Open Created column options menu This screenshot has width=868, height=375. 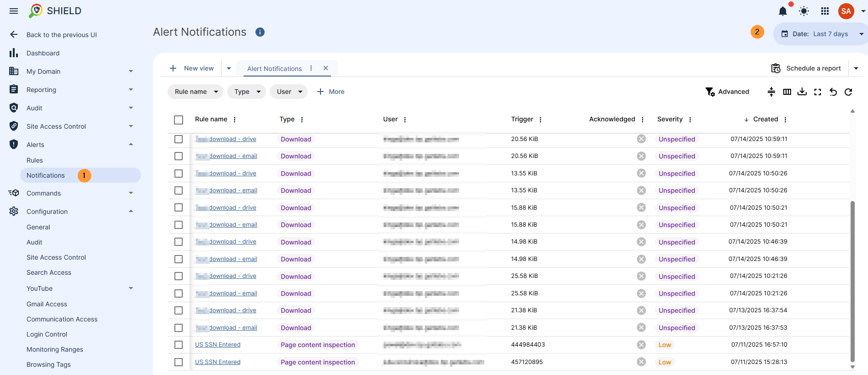(x=786, y=120)
